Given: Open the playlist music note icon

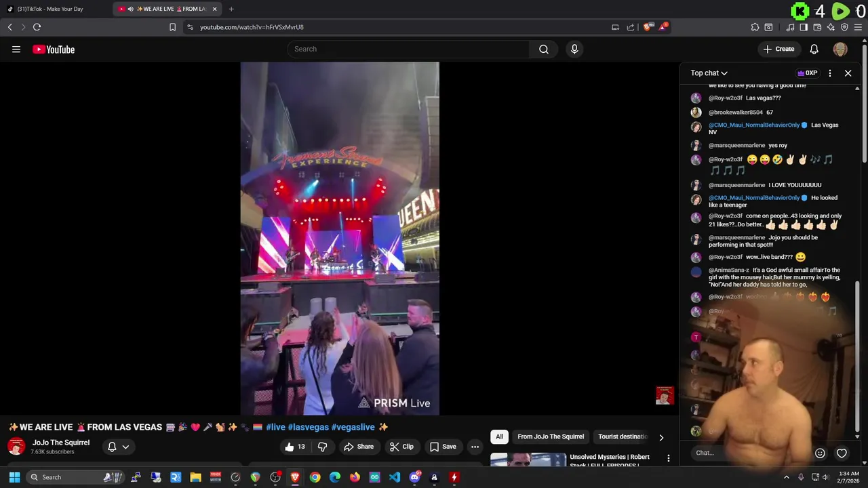Looking at the screenshot, I should pyautogui.click(x=790, y=27).
